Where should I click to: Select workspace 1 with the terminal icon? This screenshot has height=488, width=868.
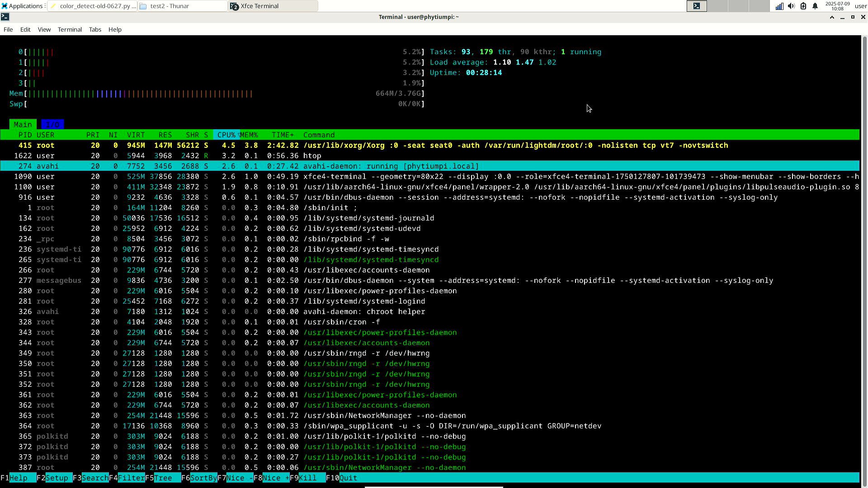697,6
